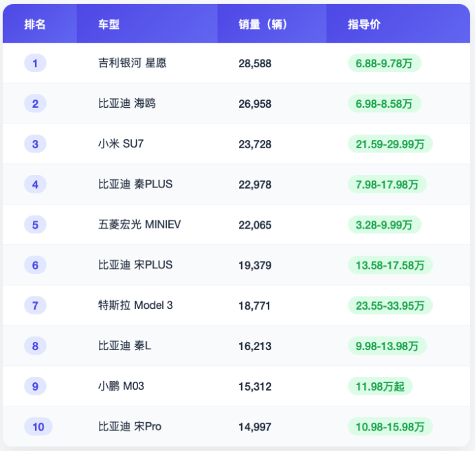Image resolution: width=476 pixels, height=451 pixels.
Task: Select rank badge 10
Action: (x=38, y=426)
